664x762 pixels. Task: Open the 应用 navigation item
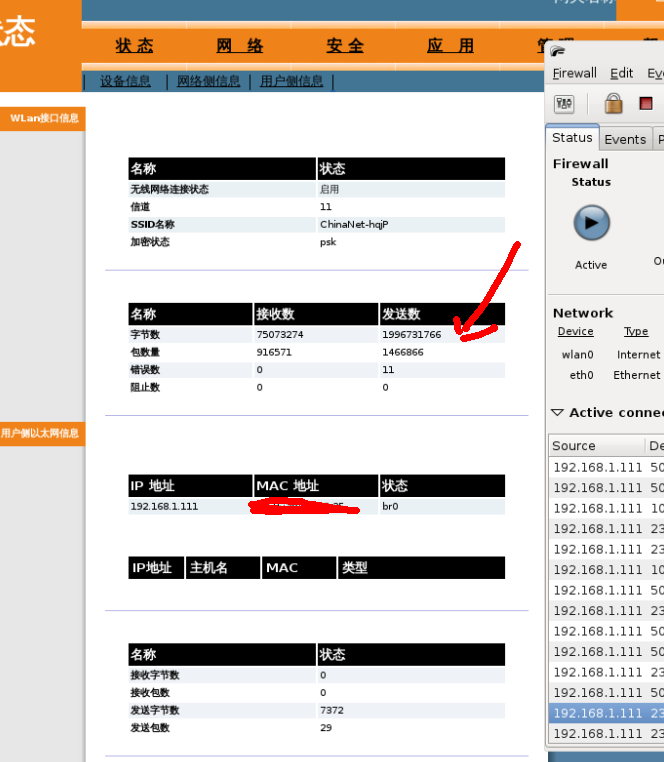(x=450, y=46)
